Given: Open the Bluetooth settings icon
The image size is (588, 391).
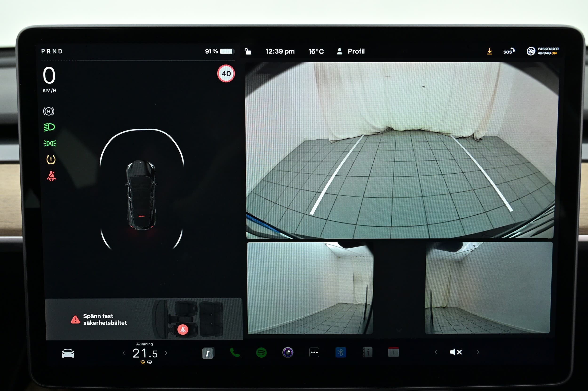Looking at the screenshot, I should coord(341,353).
